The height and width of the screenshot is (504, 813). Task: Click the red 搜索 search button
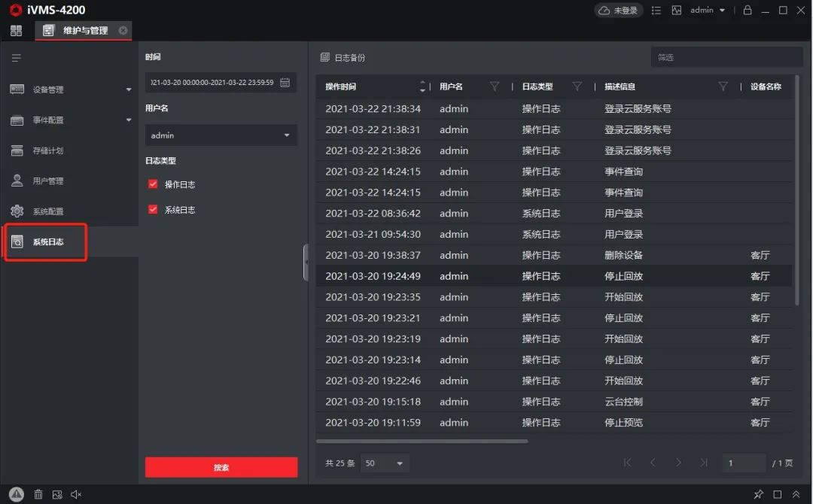[221, 467]
